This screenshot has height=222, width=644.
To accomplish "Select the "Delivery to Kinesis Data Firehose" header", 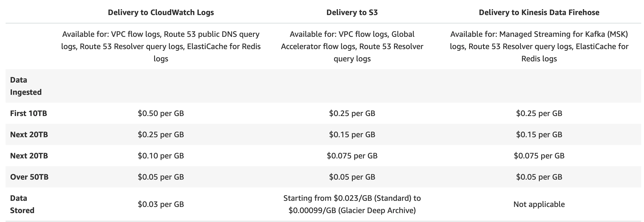I will pyautogui.click(x=539, y=13).
